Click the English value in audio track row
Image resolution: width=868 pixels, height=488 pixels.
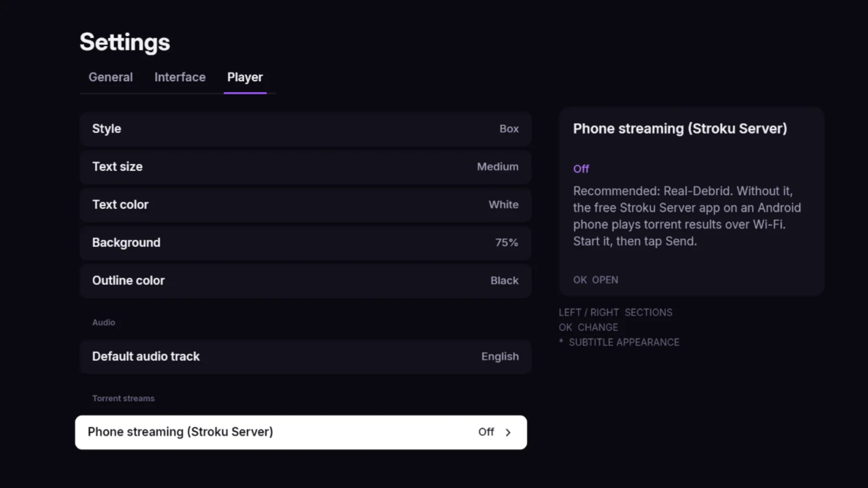pos(500,357)
